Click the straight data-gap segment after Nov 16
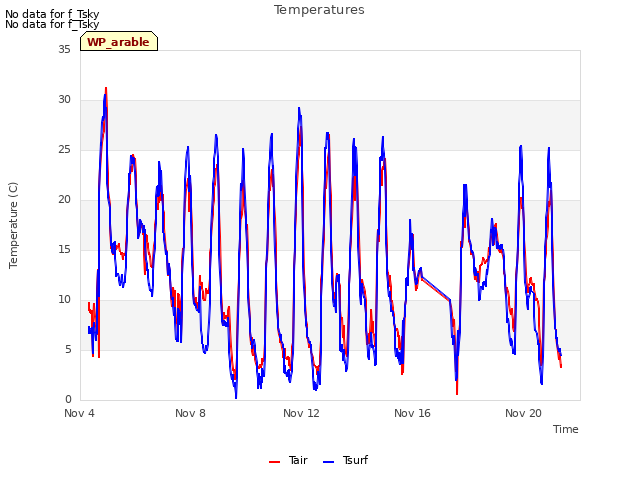 click(x=435, y=288)
